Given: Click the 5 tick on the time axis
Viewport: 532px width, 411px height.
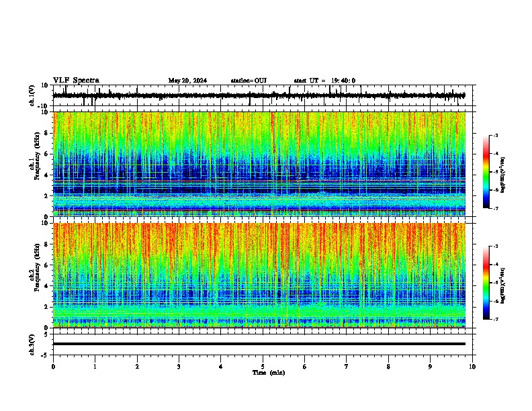Looking at the screenshot, I should coord(263,367).
